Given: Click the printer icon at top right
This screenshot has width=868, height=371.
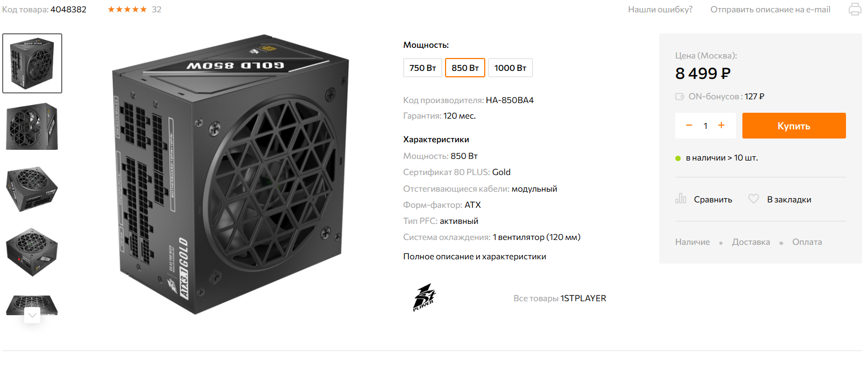Looking at the screenshot, I should (x=855, y=9).
